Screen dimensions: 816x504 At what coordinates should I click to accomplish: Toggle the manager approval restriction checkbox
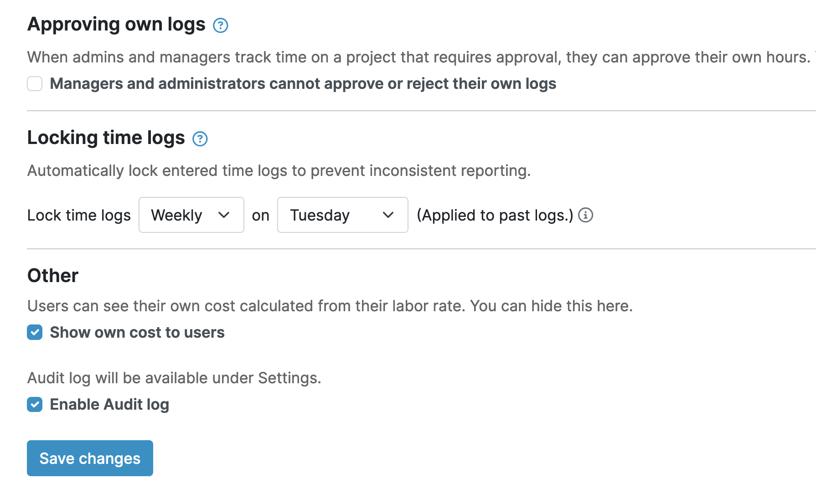[35, 84]
